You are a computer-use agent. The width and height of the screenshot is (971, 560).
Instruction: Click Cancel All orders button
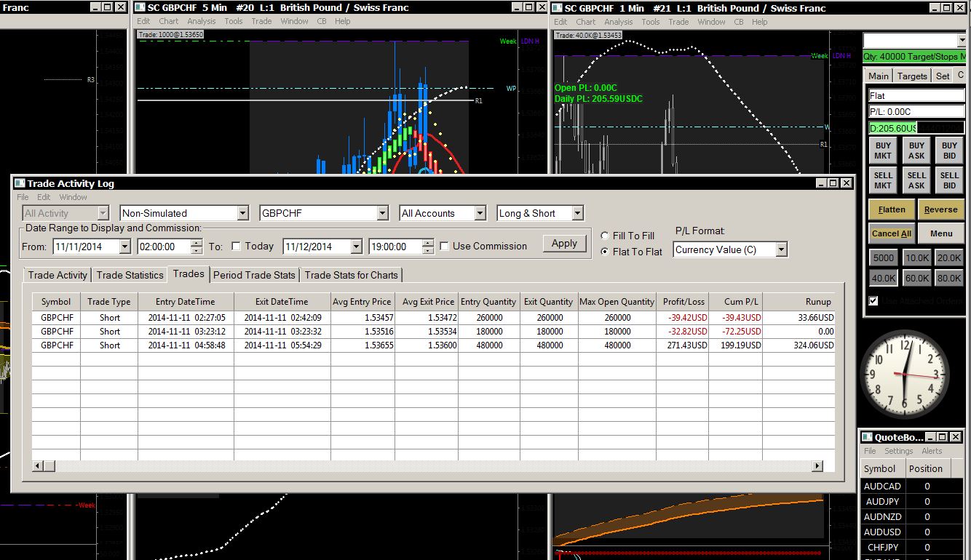(x=891, y=233)
